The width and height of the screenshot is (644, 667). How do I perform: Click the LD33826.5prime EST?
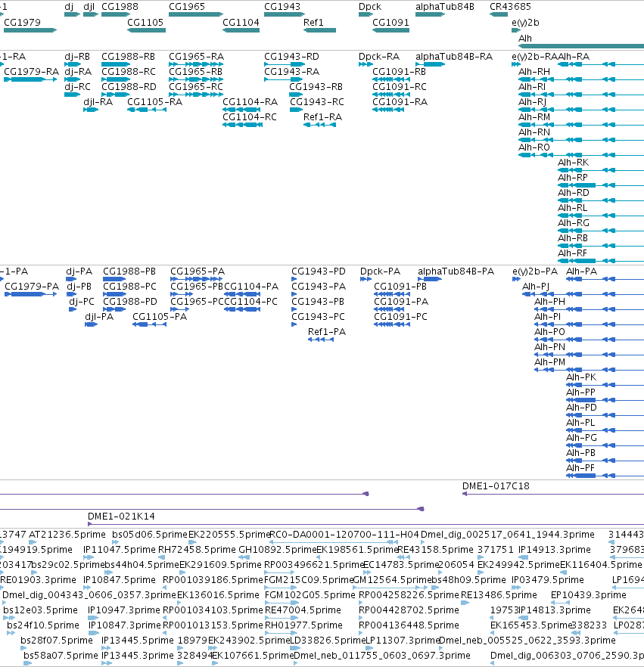pos(295,648)
